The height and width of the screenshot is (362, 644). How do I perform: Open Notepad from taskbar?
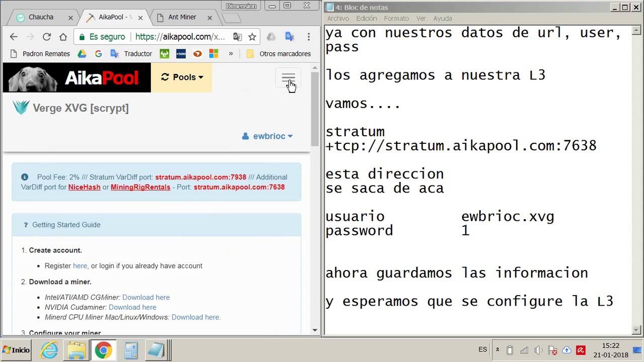pyautogui.click(x=157, y=350)
